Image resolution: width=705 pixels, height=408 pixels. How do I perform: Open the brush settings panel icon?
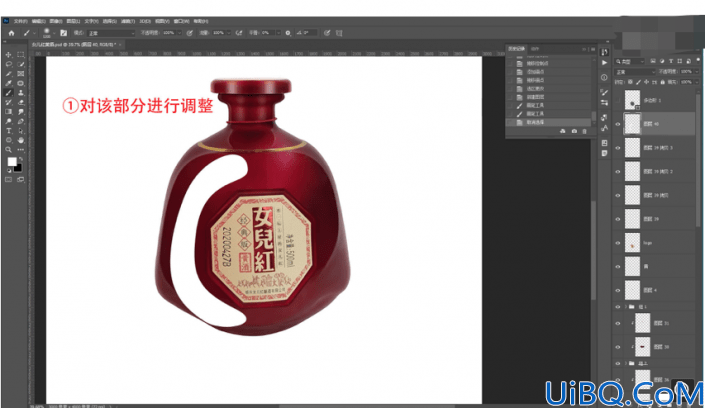click(x=63, y=33)
